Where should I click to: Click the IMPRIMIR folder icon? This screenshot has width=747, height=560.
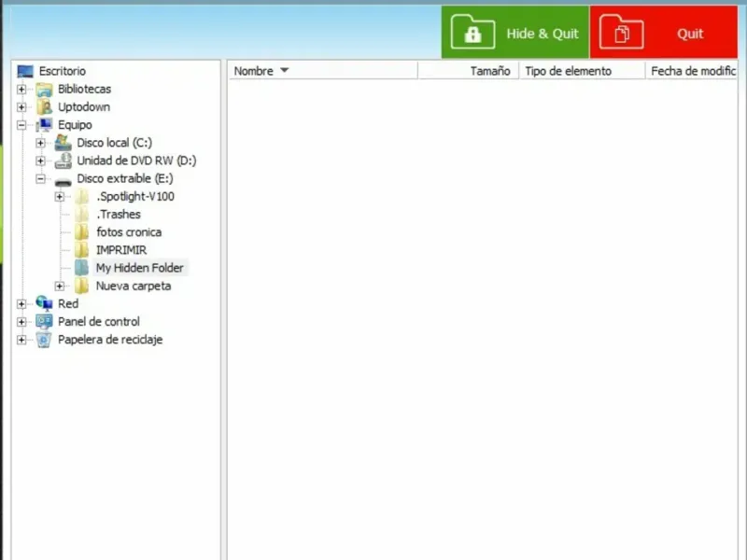pyautogui.click(x=82, y=250)
